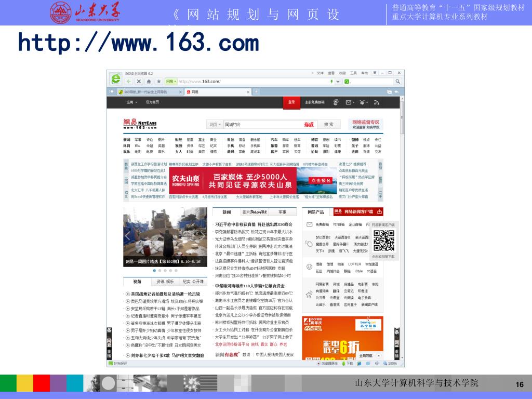Open the new tab plus button

(257, 91)
